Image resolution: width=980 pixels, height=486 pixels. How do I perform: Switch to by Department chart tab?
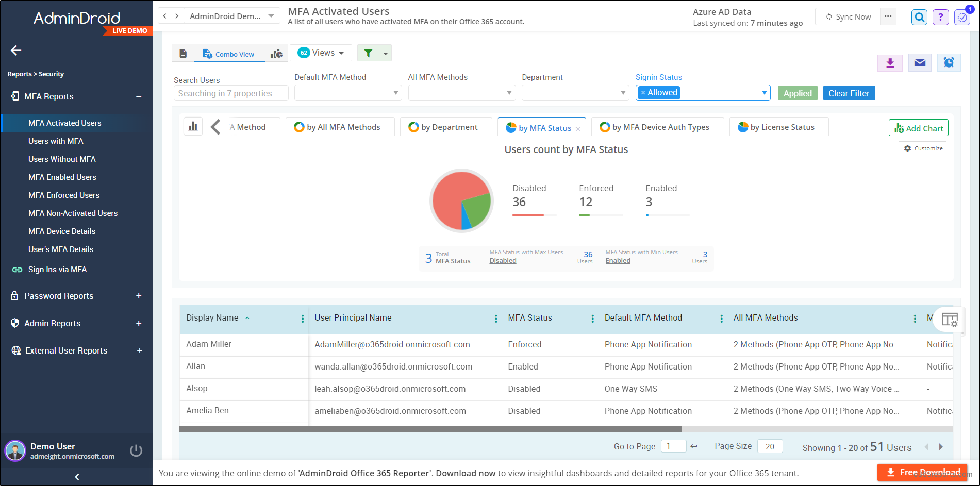[446, 127]
